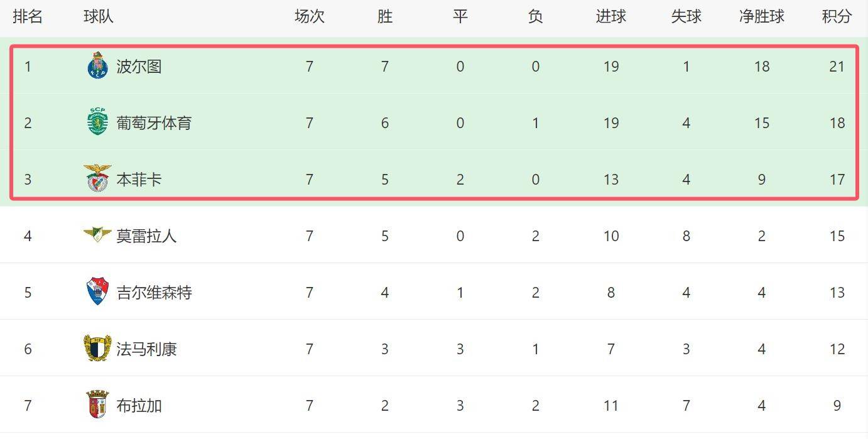Image resolution: width=868 pixels, height=439 pixels.
Task: Click the 吉尔维森特 team name
Action: coord(154,293)
